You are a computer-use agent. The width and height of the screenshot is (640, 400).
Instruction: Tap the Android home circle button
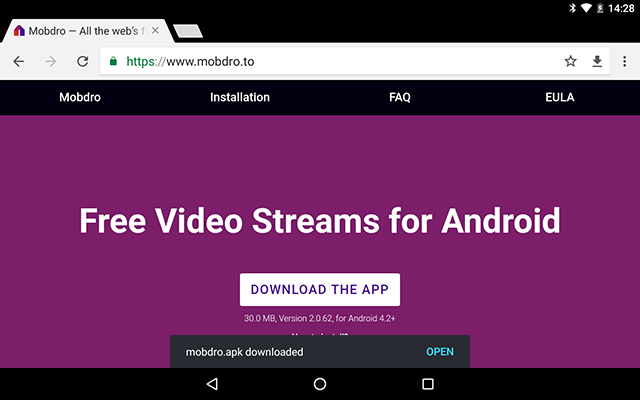[x=320, y=384]
